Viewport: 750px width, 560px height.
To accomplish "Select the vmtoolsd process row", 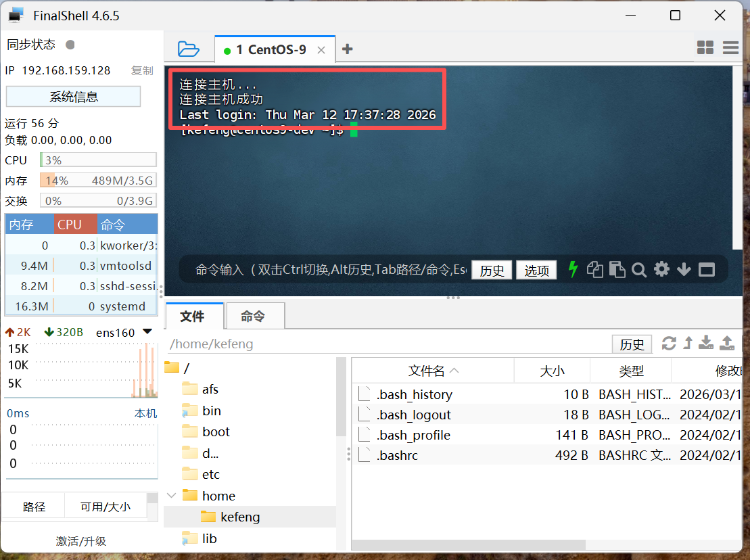I will click(81, 265).
